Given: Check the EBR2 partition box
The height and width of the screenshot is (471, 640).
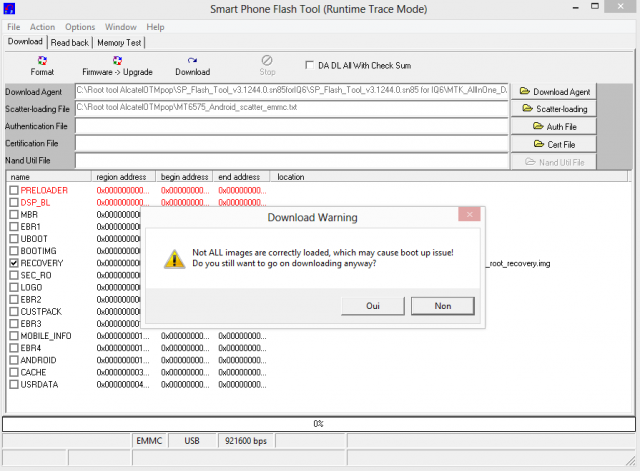Looking at the screenshot, I should click(14, 299).
